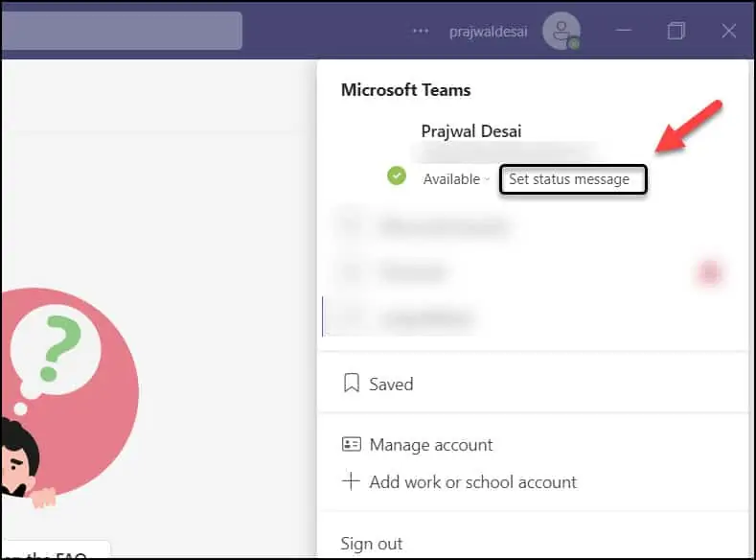Minimize the Teams window
The image size is (756, 560).
[624, 31]
